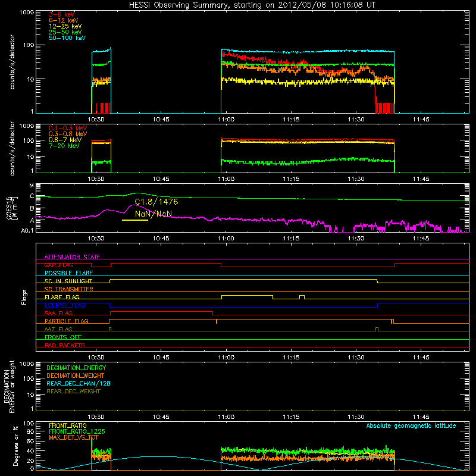Click the HESSI Observing Summary title
The width and height of the screenshot is (476, 476).
click(252, 5)
